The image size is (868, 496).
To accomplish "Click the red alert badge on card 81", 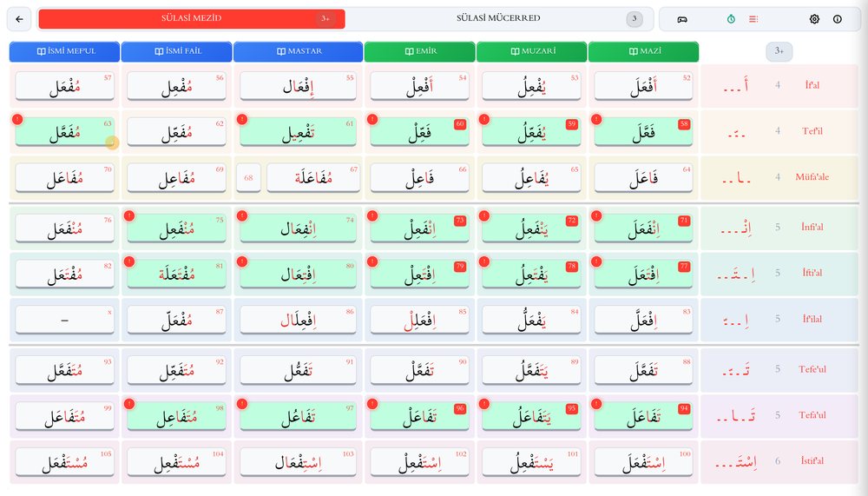I will [x=129, y=261].
